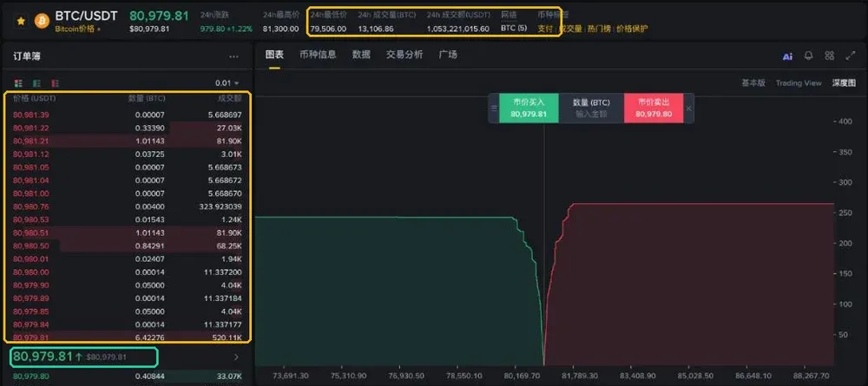
Task: Select the 基本版 chart mode
Action: [753, 83]
